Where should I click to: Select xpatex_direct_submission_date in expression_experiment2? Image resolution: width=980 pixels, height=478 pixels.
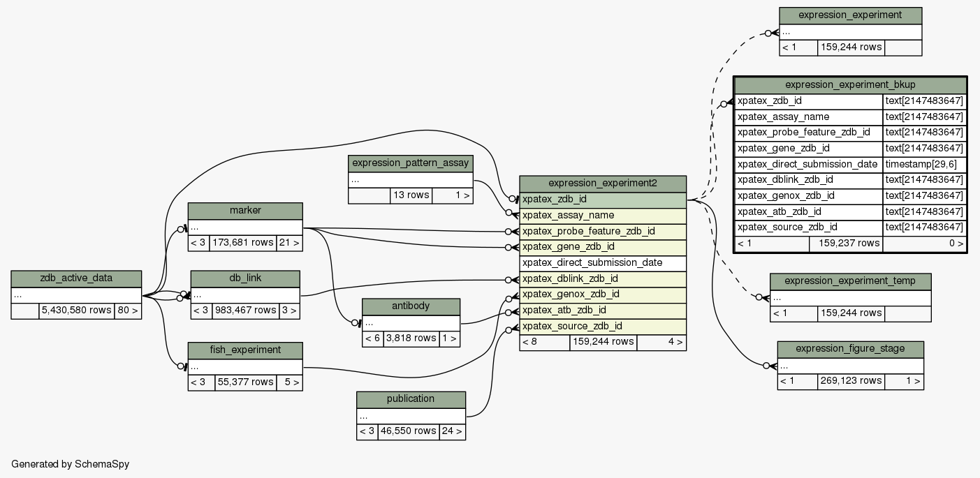click(x=603, y=263)
